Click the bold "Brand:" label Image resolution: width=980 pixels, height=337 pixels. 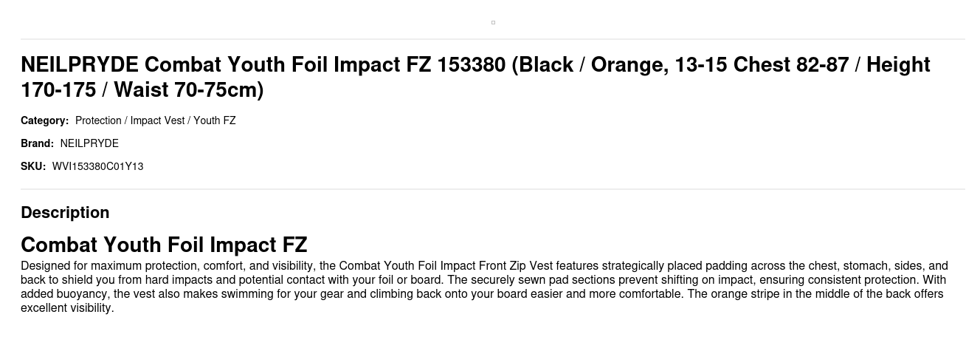(37, 143)
